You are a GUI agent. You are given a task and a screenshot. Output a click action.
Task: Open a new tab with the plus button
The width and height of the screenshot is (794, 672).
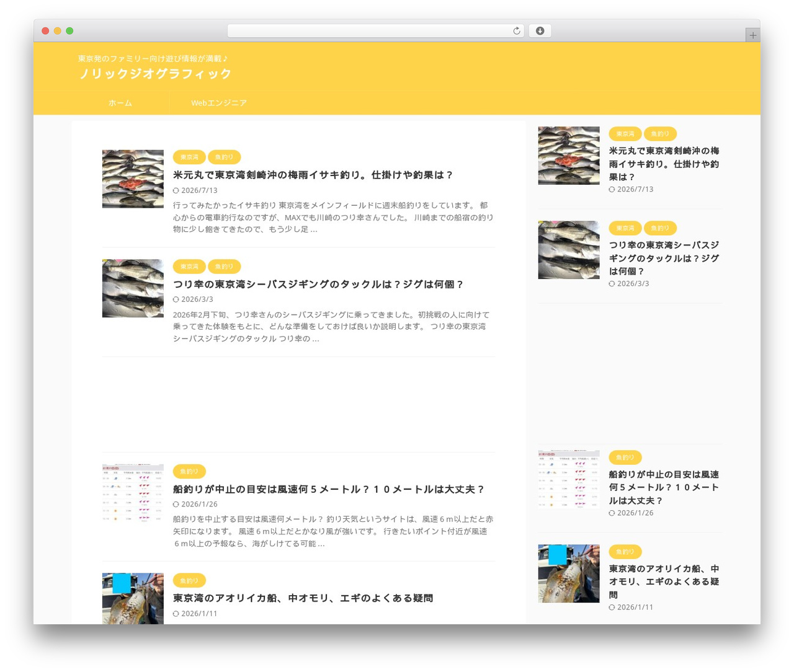click(x=752, y=35)
